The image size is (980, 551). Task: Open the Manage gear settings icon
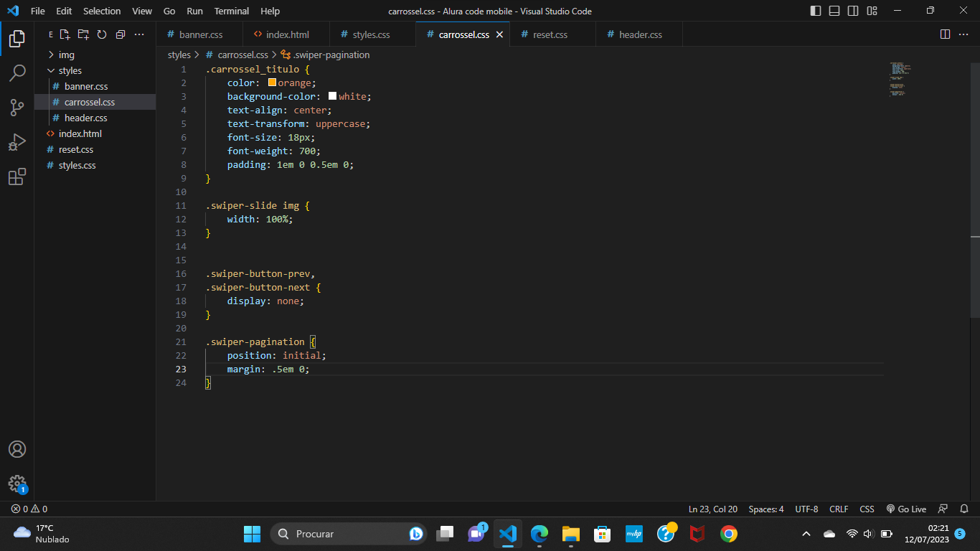tap(17, 484)
